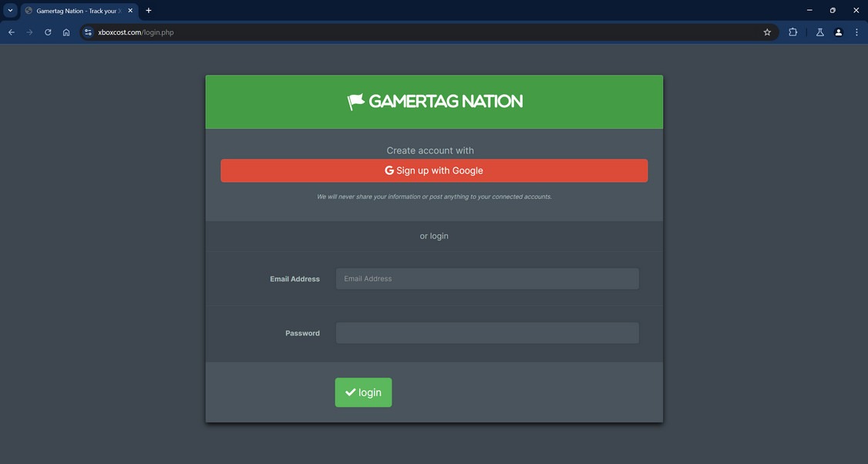Reload the page with refresh icon
This screenshot has width=868, height=464.
[x=48, y=32]
